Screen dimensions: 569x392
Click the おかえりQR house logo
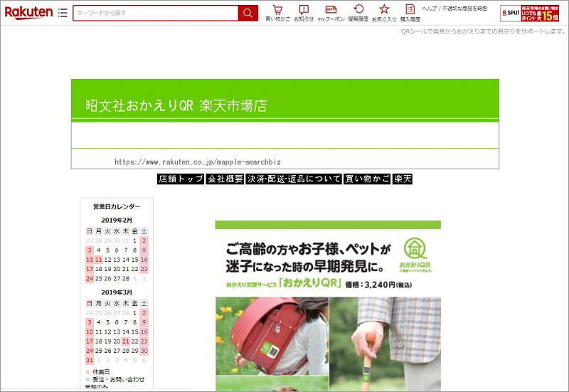pos(415,255)
